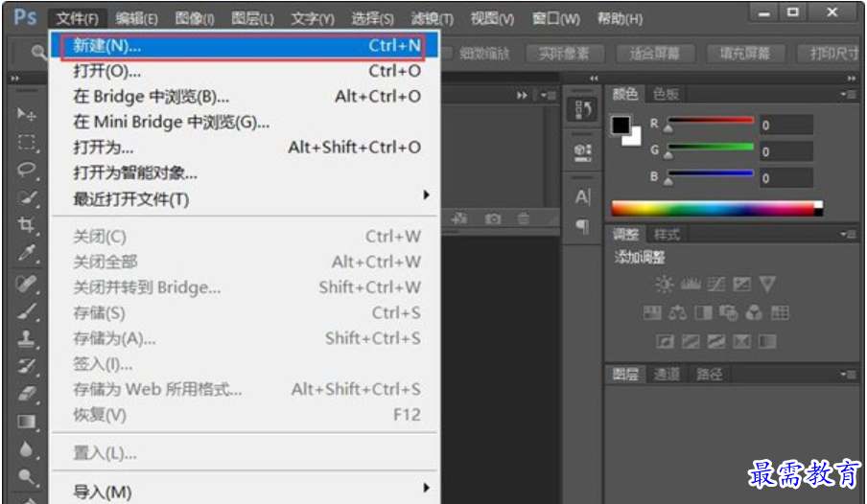Select the Healing Brush tool
The image size is (867, 504).
click(26, 284)
